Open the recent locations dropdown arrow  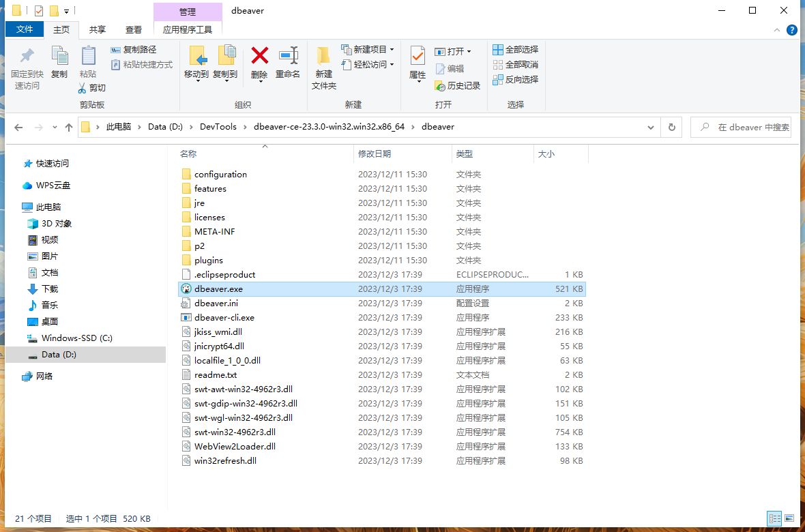click(55, 128)
